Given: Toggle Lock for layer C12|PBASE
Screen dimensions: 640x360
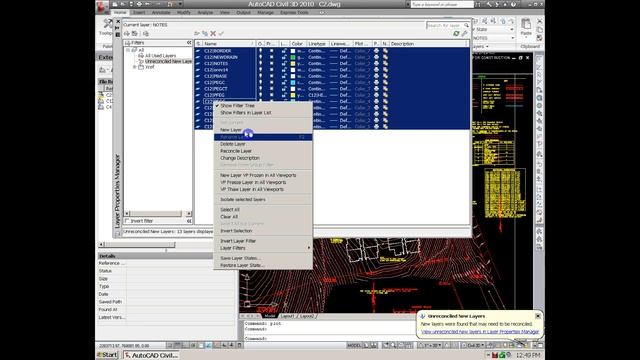Looking at the screenshot, I should click(x=284, y=76).
